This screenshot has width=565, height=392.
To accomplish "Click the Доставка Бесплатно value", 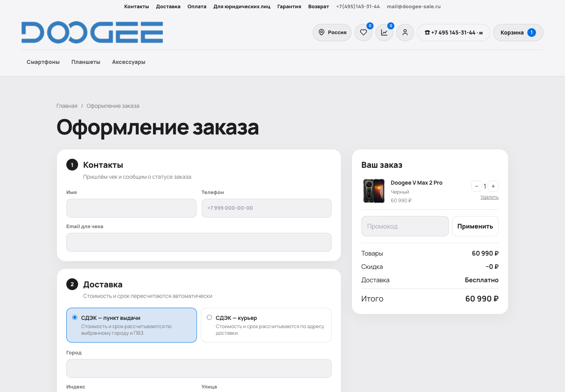I will [481, 280].
